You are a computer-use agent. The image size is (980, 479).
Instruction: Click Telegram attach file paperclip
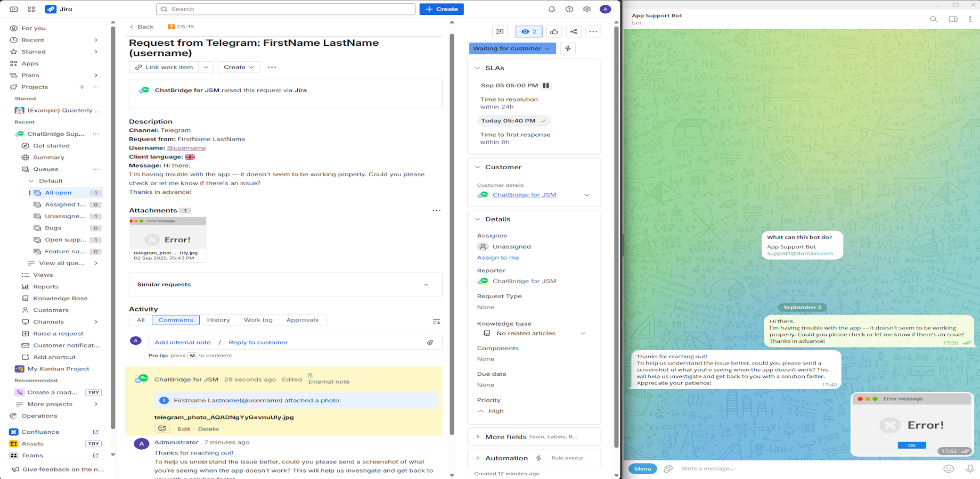click(x=668, y=468)
